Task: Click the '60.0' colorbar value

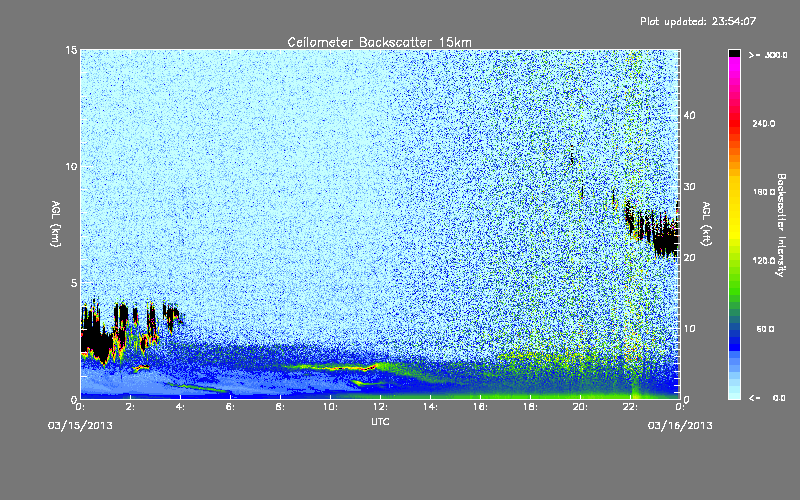Action: (765, 329)
